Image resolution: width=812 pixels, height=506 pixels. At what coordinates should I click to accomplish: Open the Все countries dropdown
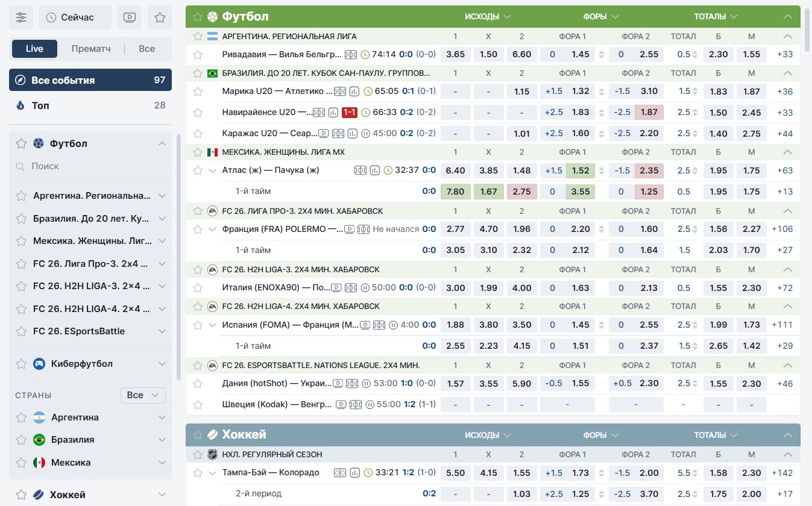tap(143, 395)
